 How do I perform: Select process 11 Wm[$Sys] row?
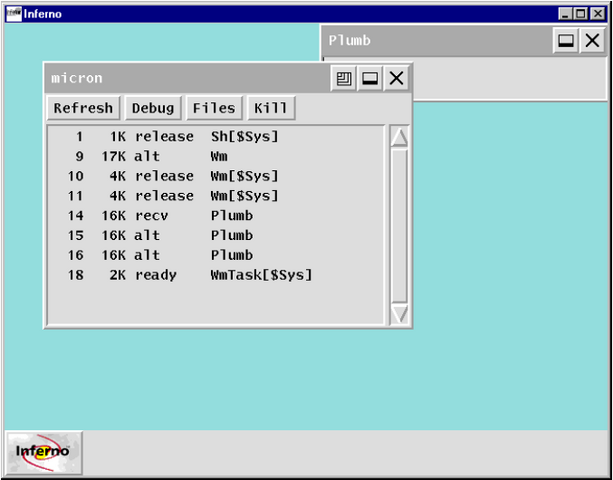215,196
